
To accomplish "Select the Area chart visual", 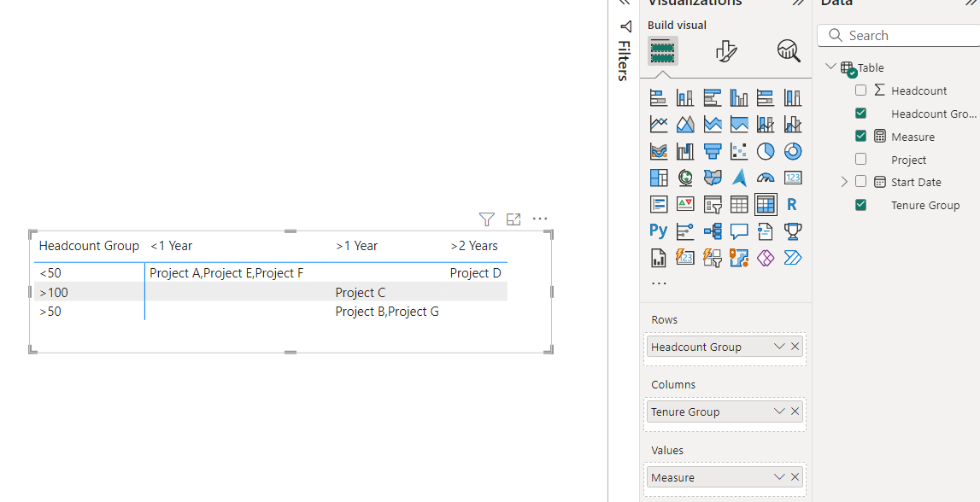I will (685, 125).
